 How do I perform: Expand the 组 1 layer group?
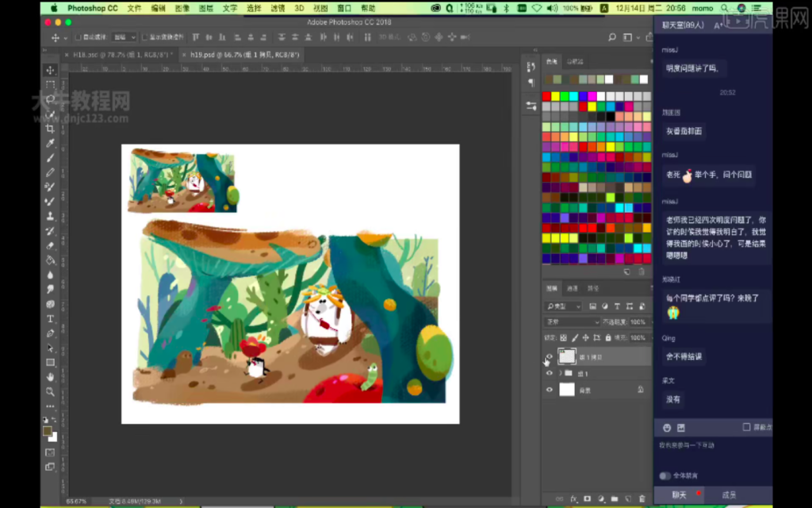point(561,373)
